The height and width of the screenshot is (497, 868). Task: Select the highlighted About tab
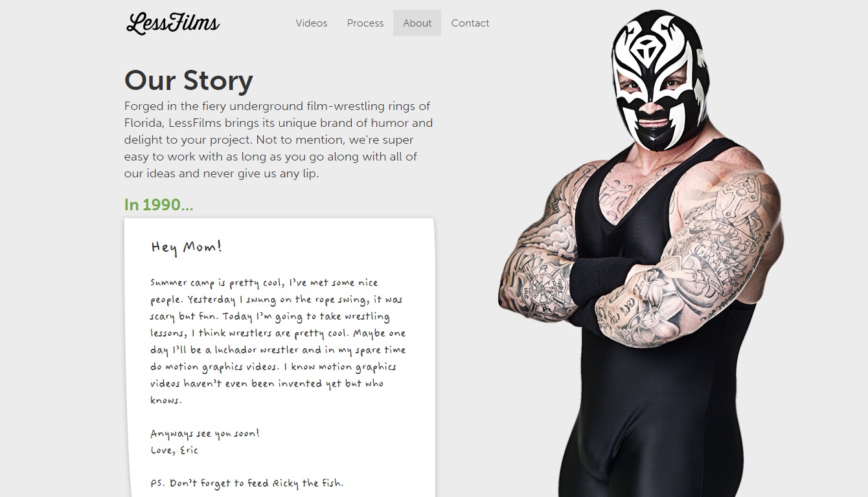(417, 23)
